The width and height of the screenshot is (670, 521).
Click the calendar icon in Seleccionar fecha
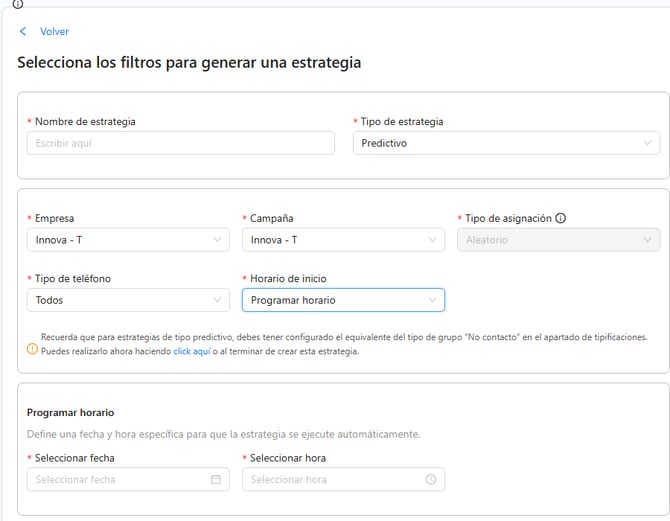215,479
